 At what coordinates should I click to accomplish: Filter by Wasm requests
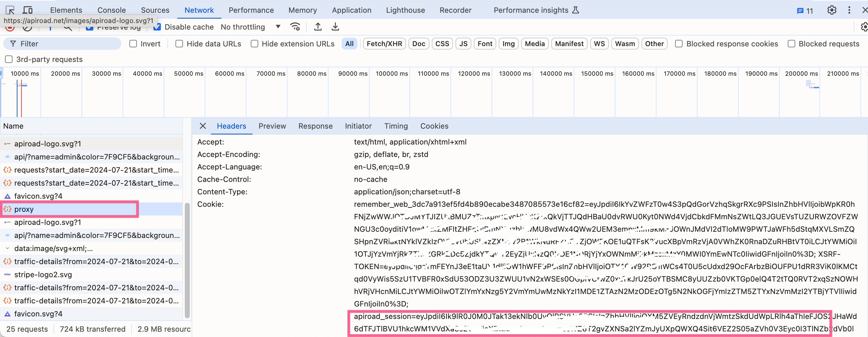pos(625,44)
